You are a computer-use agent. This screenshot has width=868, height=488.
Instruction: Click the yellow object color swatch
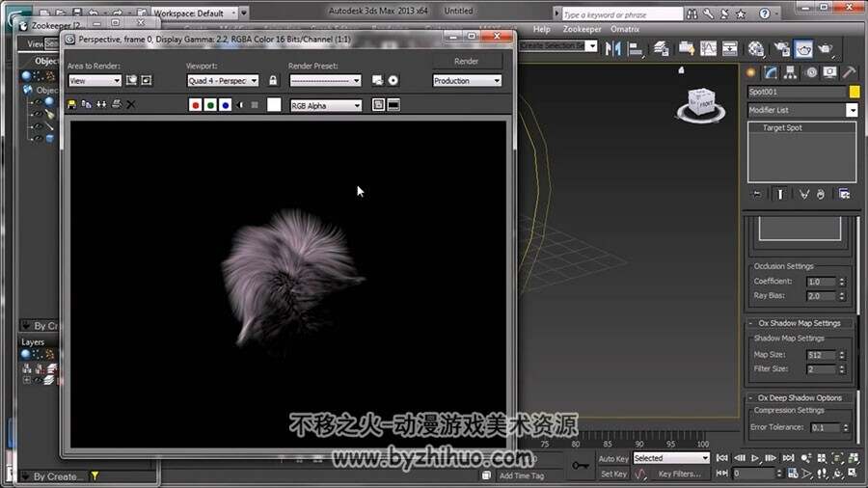click(854, 92)
